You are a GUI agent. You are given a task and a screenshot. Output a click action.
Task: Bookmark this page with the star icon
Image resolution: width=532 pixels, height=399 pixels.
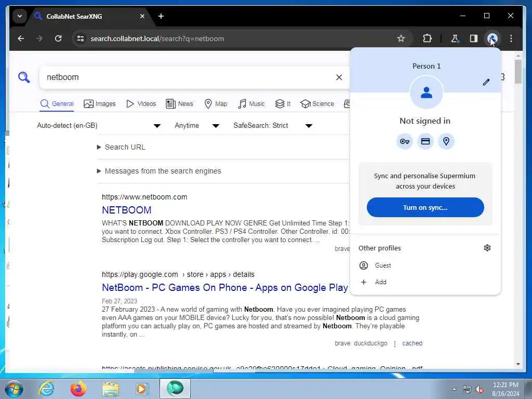(401, 38)
